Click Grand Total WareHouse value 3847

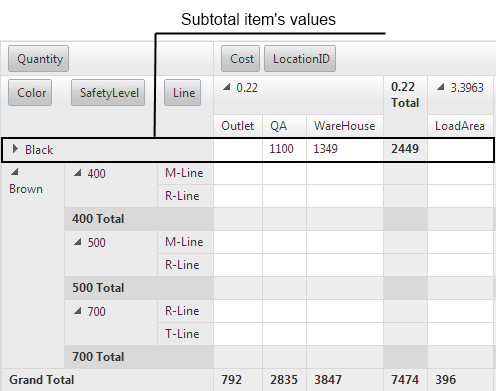(328, 380)
